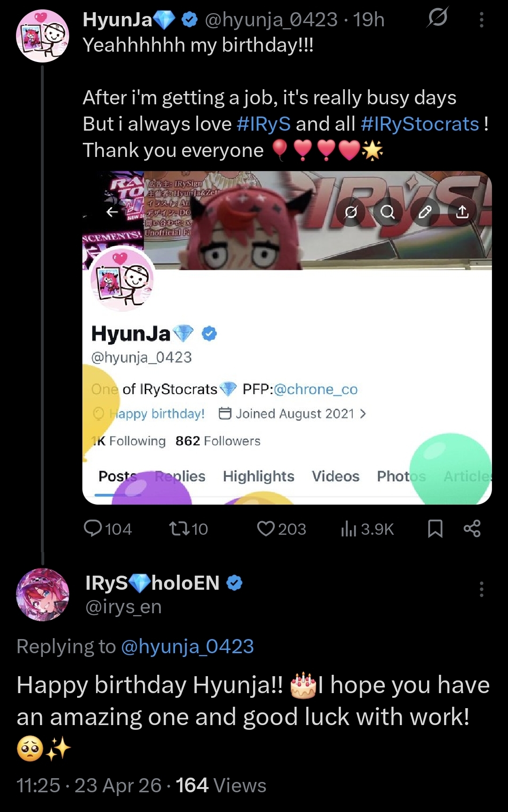Bookmark HyunJa's birthday post
Viewport: 508px width, 812px height.
(435, 529)
